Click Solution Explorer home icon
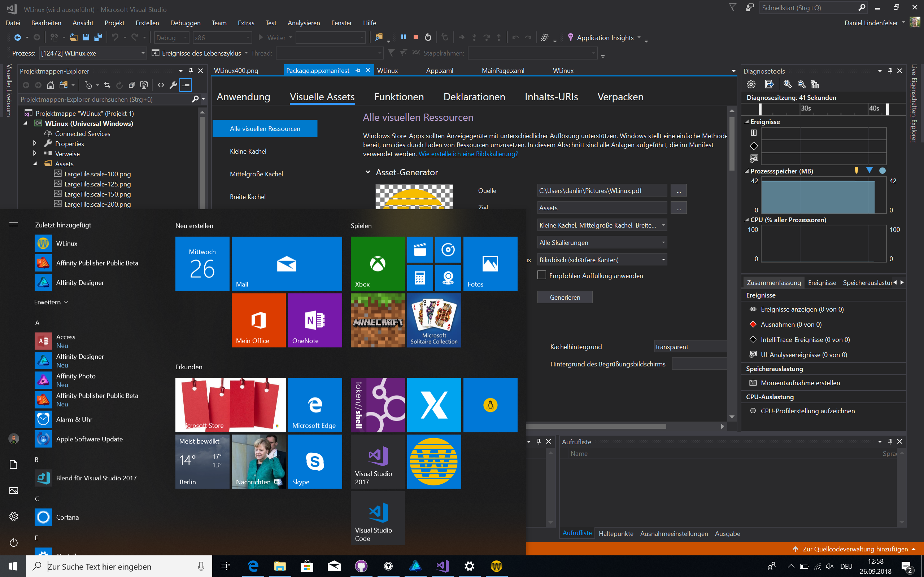Screen dimensions: 924x577 51,85
